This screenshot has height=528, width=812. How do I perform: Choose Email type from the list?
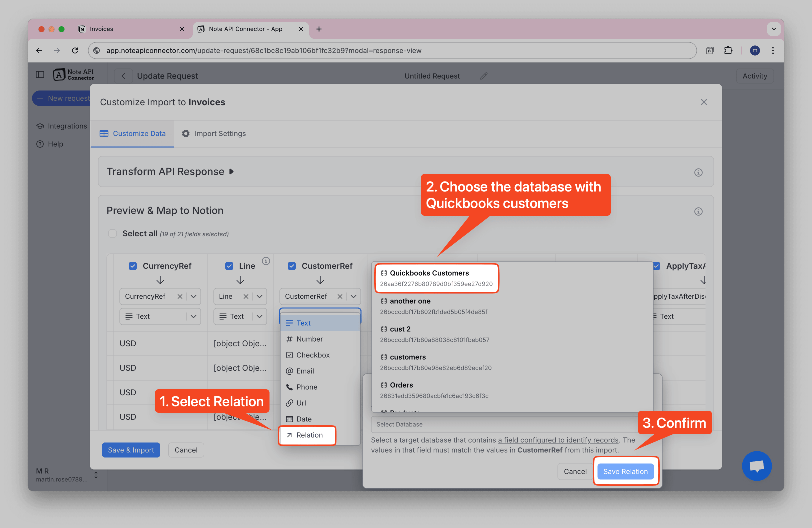point(320,371)
